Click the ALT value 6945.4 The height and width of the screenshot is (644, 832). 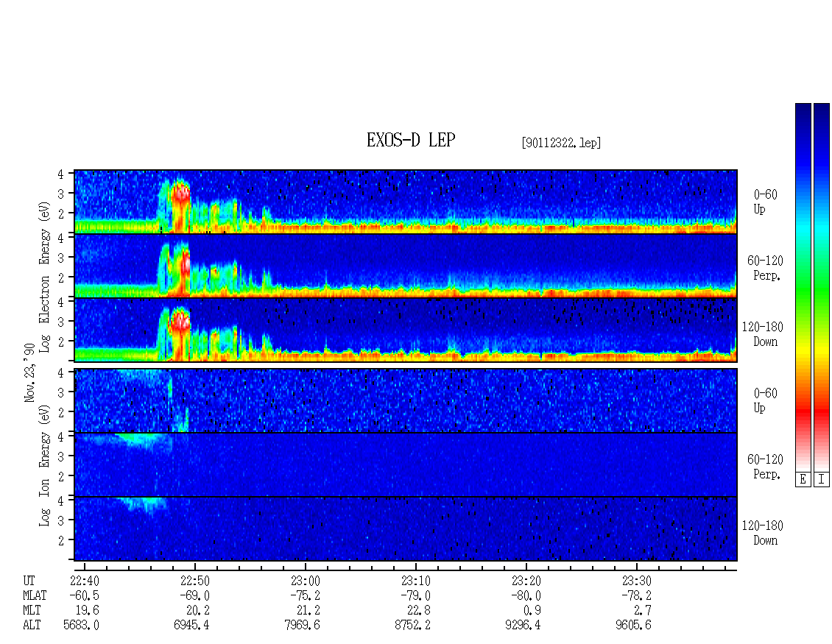click(191, 626)
